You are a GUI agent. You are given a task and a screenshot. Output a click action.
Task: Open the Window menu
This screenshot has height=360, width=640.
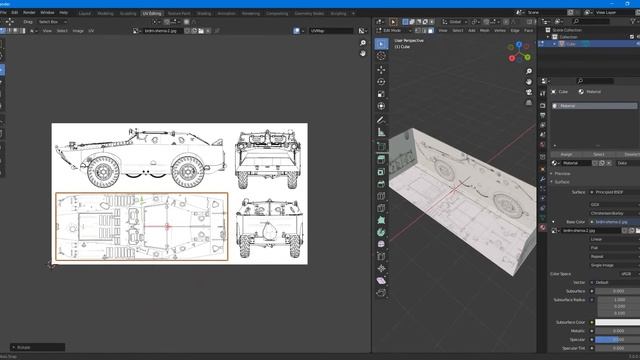tap(47, 13)
